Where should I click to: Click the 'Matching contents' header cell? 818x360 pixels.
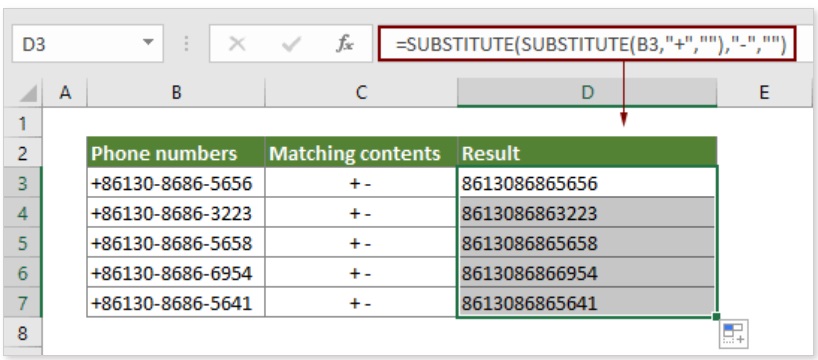pyautogui.click(x=361, y=153)
